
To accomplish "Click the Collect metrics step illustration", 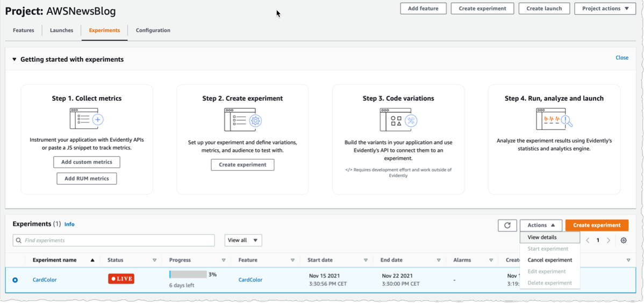I will pos(87,118).
